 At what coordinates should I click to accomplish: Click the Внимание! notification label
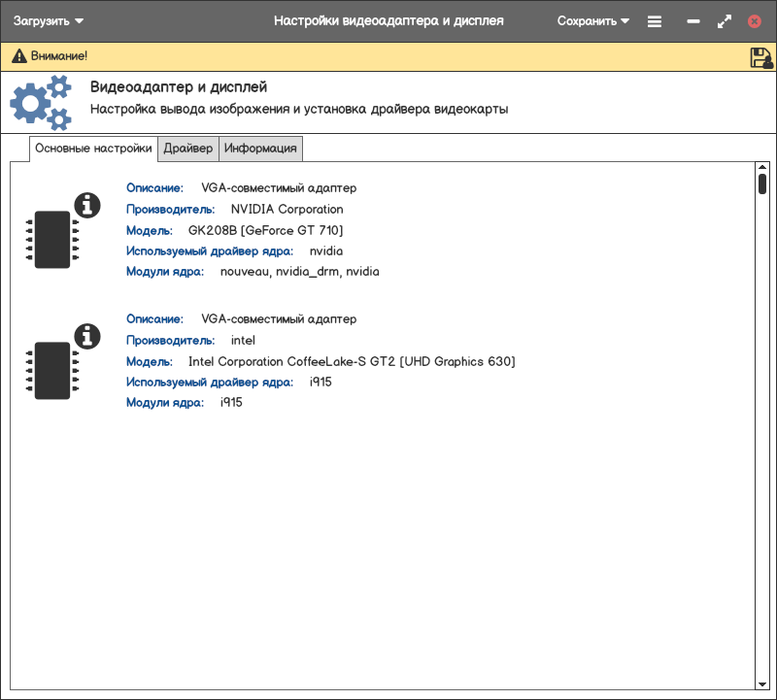coord(58,57)
